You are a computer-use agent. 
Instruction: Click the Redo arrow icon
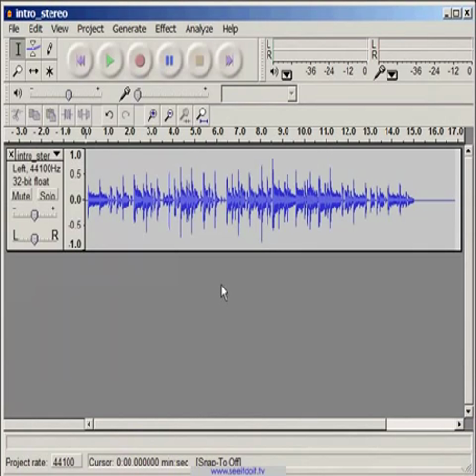click(126, 115)
